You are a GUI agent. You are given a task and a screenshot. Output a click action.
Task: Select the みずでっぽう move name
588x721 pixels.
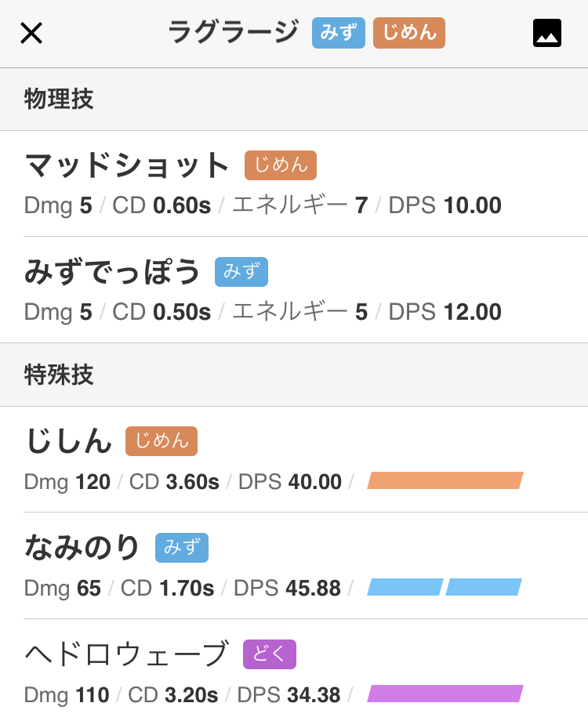(112, 272)
